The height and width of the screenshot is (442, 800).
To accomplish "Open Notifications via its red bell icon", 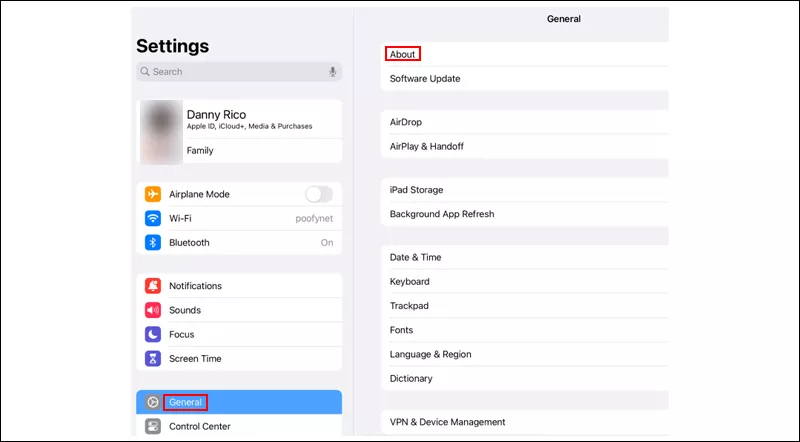I will 153,286.
